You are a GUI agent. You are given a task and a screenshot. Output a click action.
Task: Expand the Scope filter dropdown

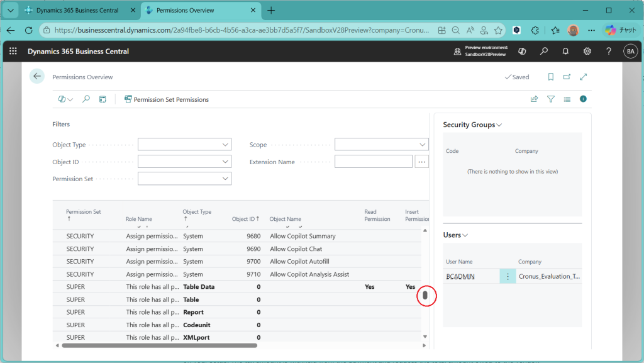(x=423, y=145)
